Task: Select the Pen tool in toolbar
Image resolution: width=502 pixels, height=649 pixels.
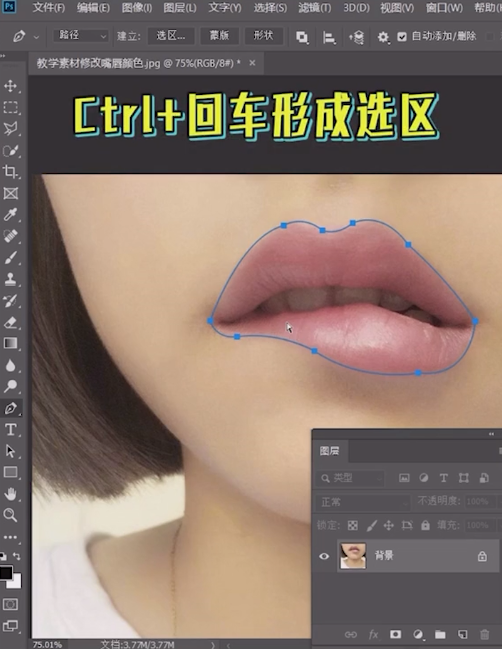Action: (x=10, y=408)
